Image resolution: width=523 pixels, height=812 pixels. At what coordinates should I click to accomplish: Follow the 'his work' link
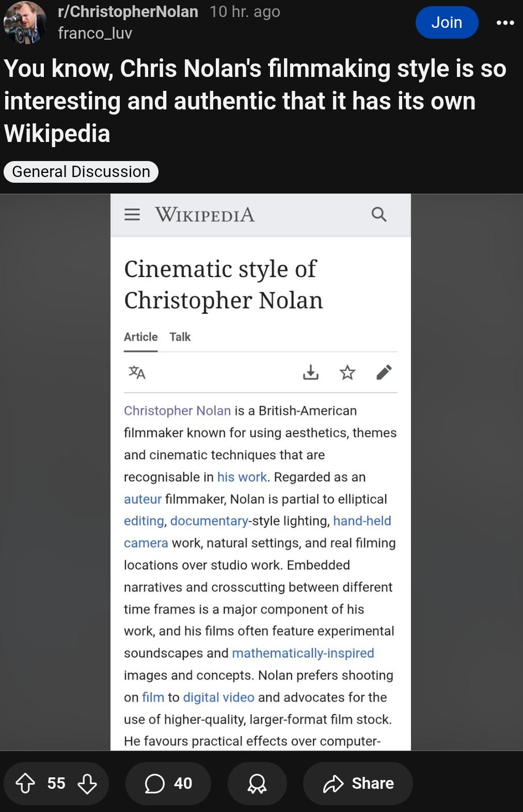(242, 477)
